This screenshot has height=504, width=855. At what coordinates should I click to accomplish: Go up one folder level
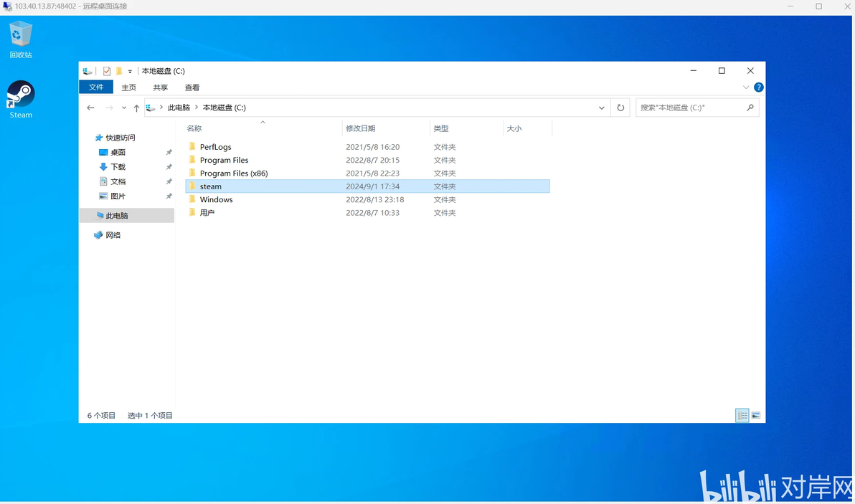[136, 108]
